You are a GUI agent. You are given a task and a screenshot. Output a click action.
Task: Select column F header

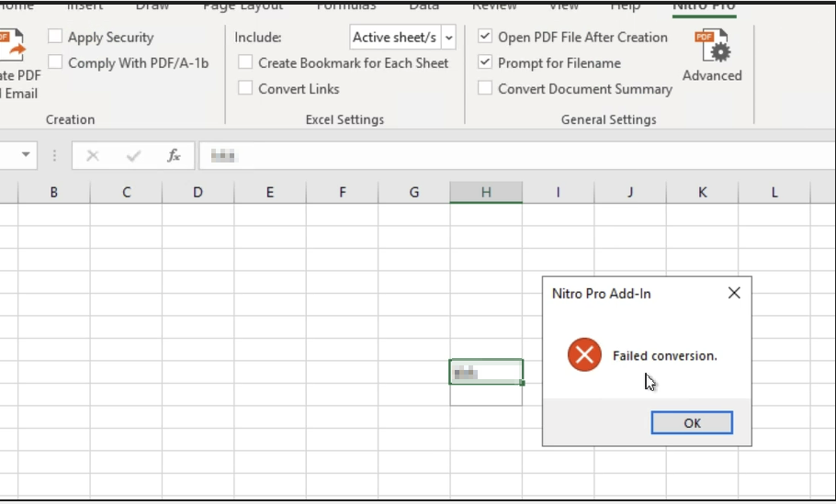coord(342,193)
